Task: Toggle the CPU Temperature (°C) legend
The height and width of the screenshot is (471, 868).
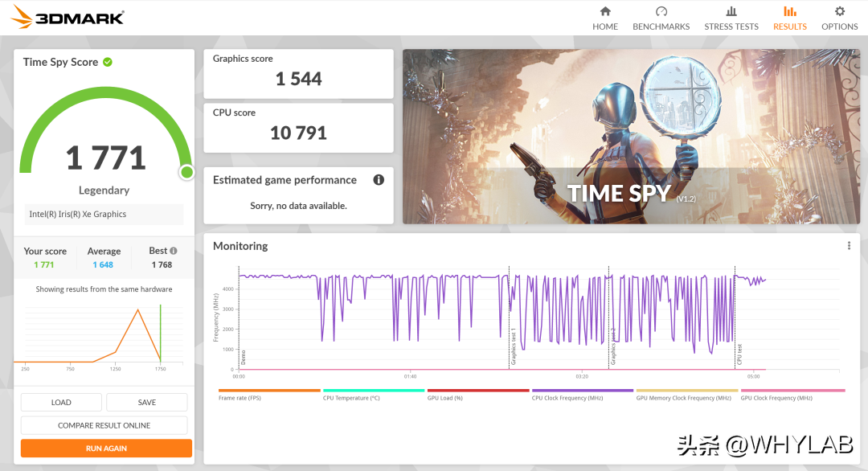Action: click(x=374, y=395)
